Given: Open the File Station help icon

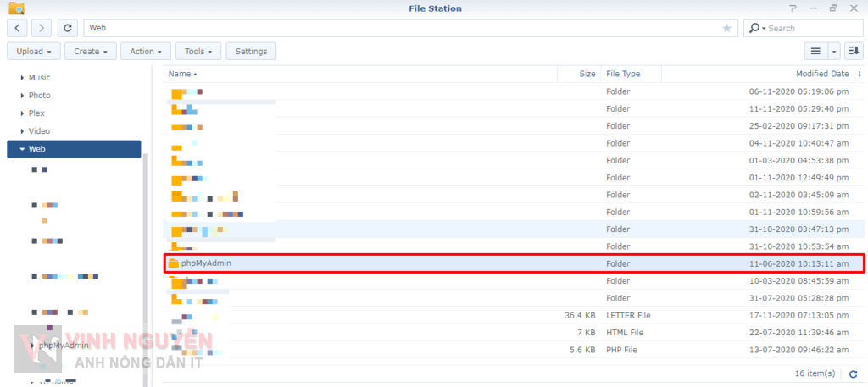Looking at the screenshot, I should [793, 8].
